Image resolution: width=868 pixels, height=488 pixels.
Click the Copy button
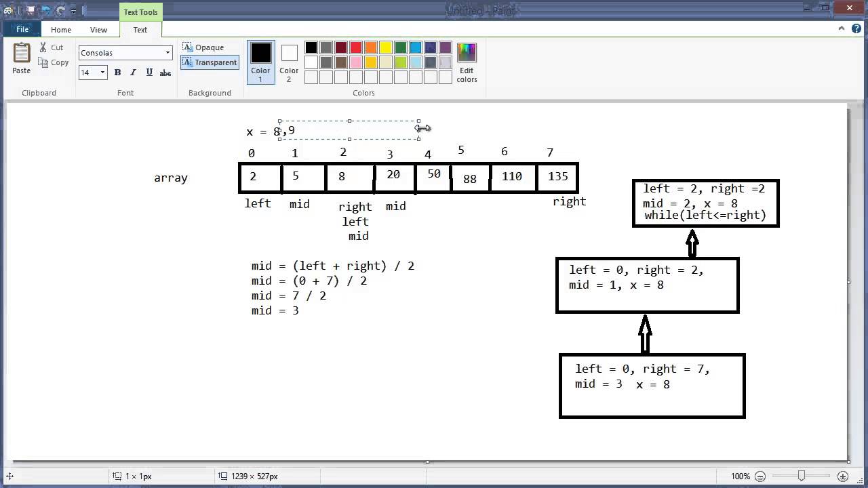tap(54, 62)
